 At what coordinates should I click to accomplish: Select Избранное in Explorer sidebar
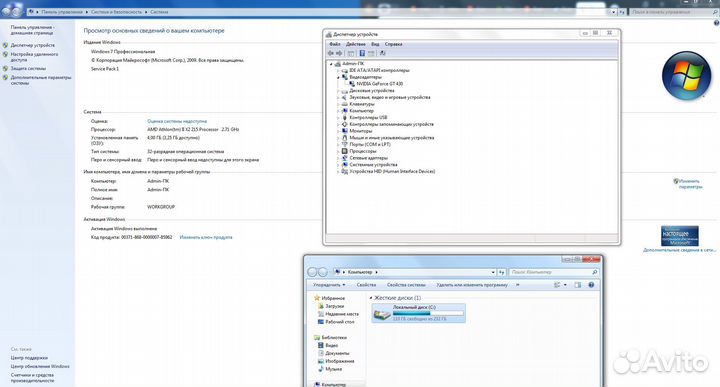tap(333, 298)
